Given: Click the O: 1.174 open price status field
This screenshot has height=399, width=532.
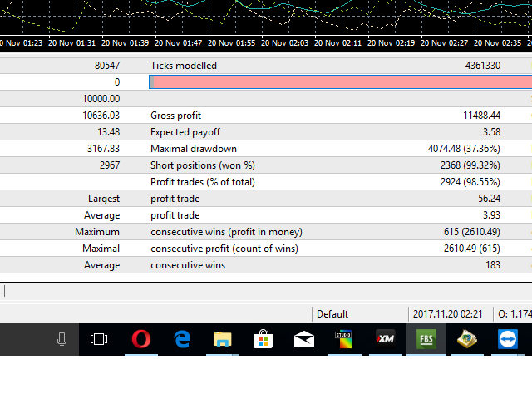Looking at the screenshot, I should coord(515,314).
